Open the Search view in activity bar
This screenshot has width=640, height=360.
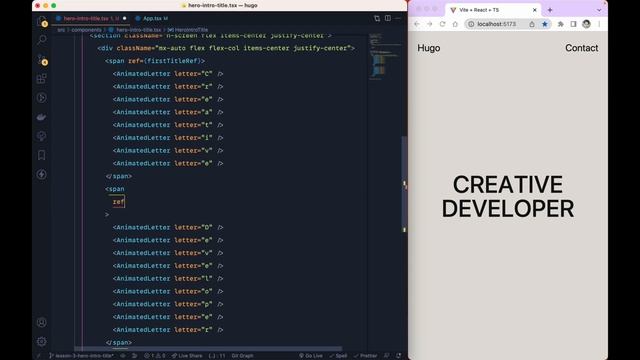coord(42,40)
